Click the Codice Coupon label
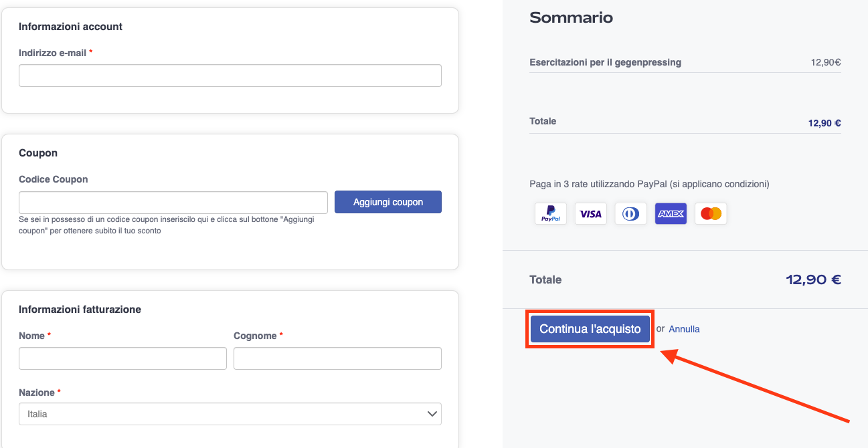868x448 pixels. pos(54,179)
